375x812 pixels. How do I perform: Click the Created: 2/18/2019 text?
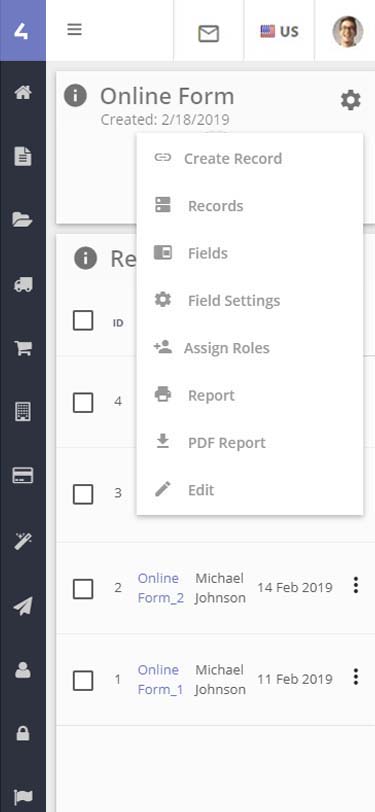(x=165, y=120)
